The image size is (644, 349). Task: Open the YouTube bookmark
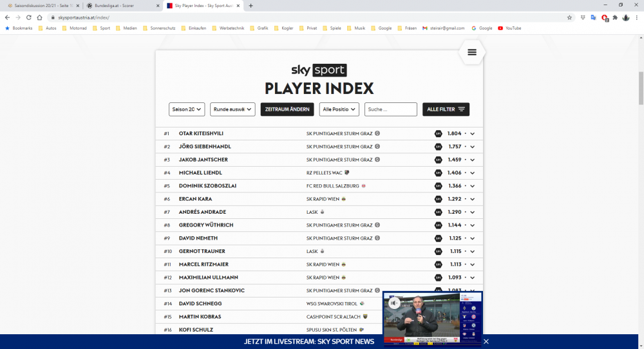pos(509,28)
